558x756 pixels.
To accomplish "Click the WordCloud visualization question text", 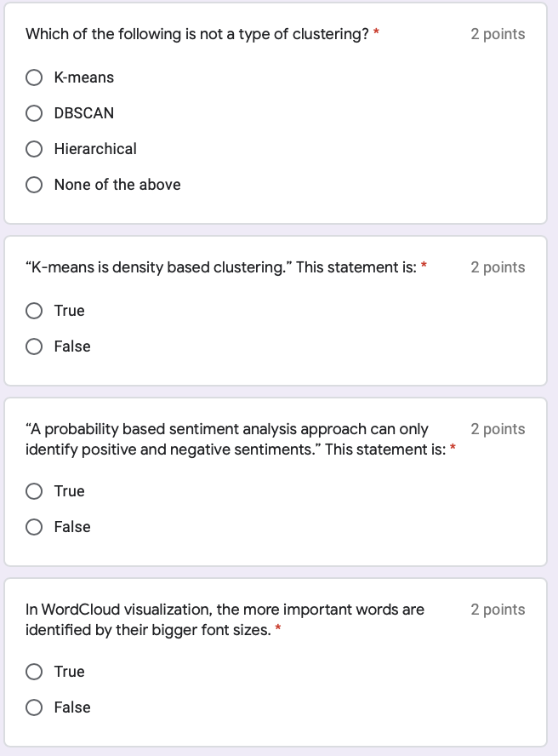I will click(225, 620).
